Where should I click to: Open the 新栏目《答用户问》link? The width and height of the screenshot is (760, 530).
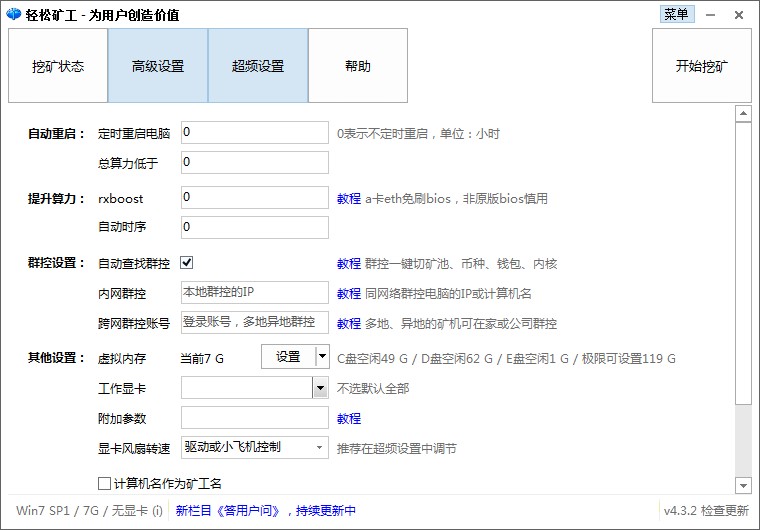(x=265, y=511)
